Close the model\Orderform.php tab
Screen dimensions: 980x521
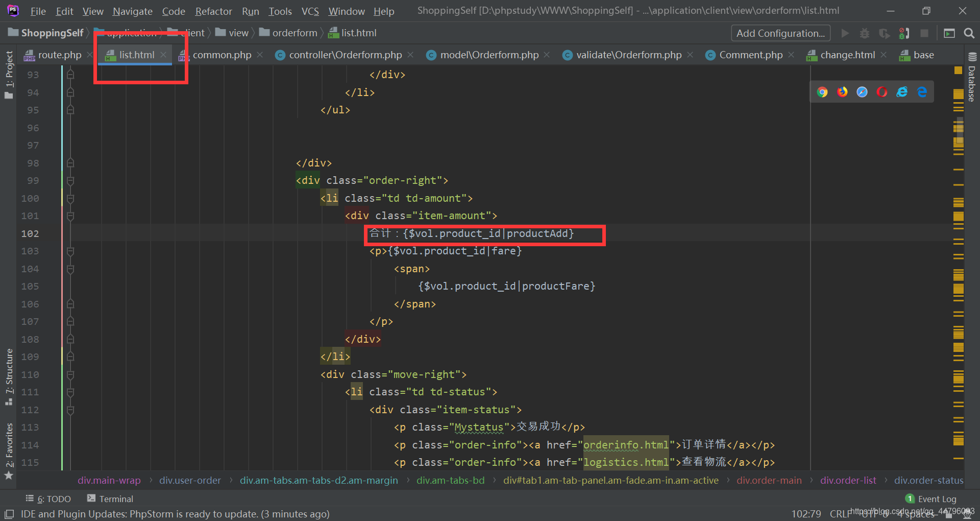[x=547, y=55]
